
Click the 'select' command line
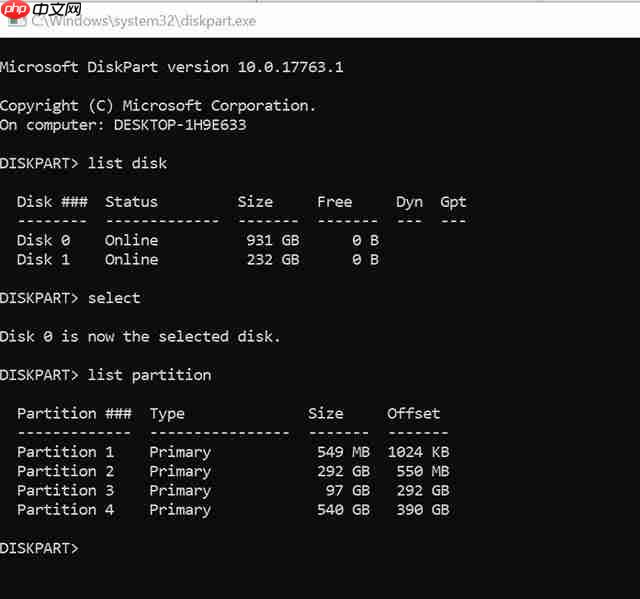(x=70, y=298)
